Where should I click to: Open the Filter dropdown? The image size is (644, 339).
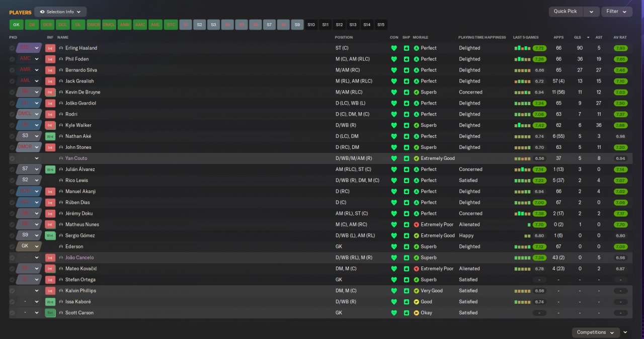(617, 12)
